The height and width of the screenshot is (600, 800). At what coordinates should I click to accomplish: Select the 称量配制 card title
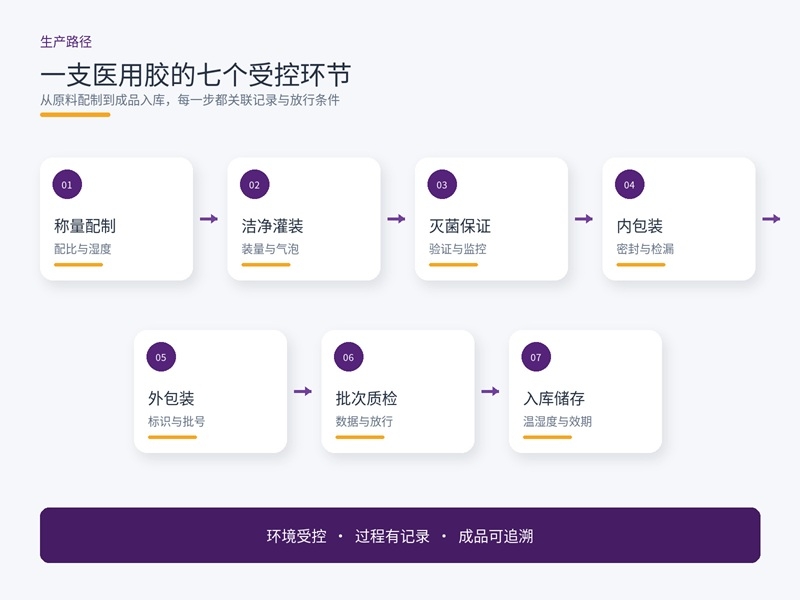(x=85, y=226)
